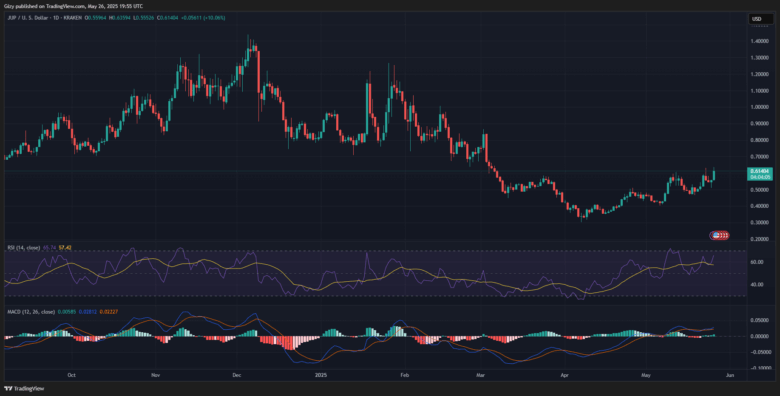Click the RSI axis label 40.00
This screenshot has width=780, height=396.
point(757,285)
